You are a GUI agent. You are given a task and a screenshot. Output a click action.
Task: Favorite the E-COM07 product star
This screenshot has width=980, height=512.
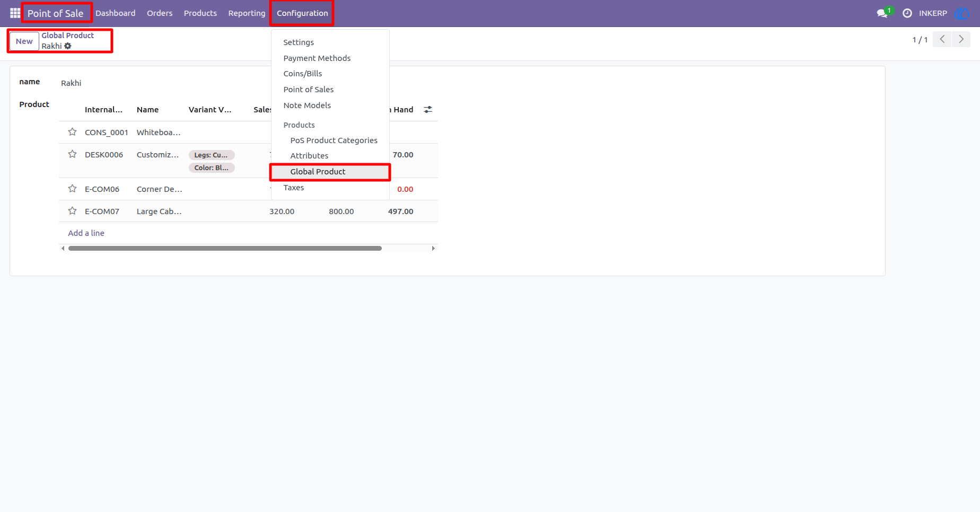tap(72, 211)
